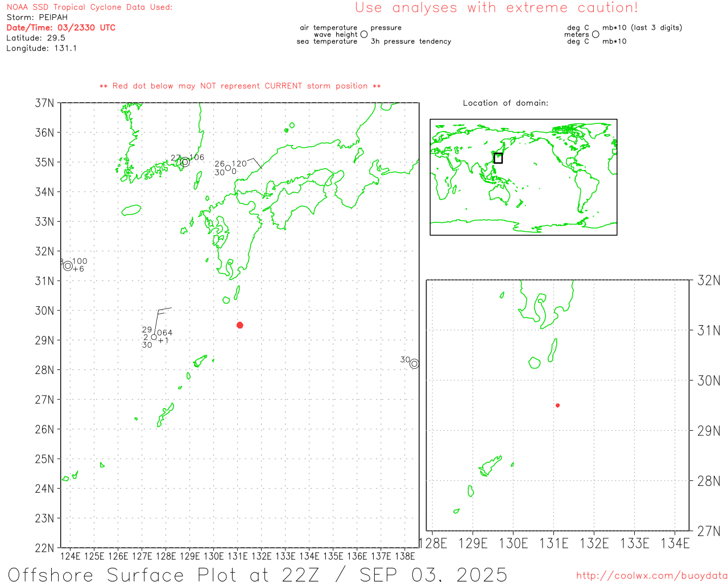Click the '+6' pressure tendency value
This screenshot has width=728, height=582.
[78, 269]
